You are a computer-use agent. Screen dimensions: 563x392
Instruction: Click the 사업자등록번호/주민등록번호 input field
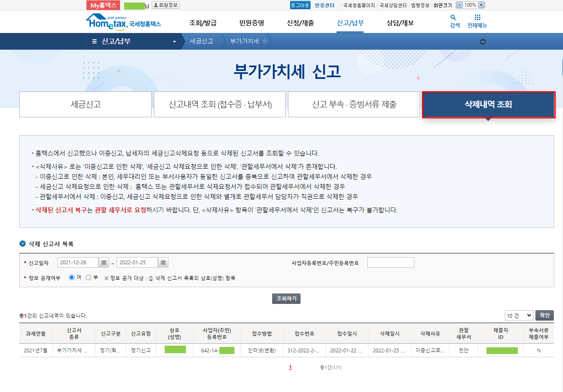(390, 263)
